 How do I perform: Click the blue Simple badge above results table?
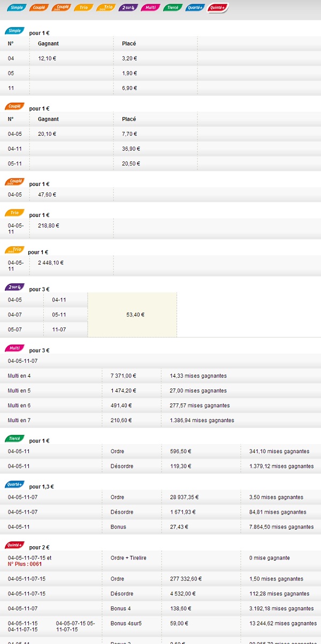[14, 32]
